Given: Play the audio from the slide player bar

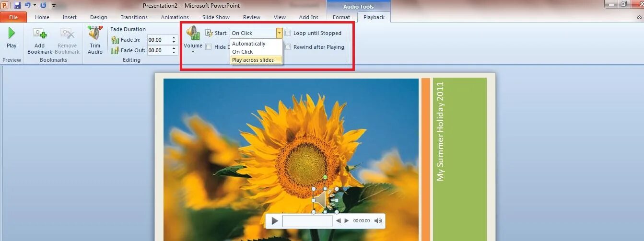Looking at the screenshot, I should click(275, 221).
